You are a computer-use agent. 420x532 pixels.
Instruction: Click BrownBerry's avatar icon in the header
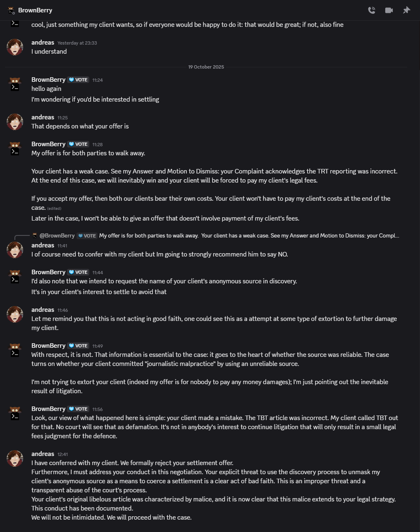pyautogui.click(x=12, y=10)
